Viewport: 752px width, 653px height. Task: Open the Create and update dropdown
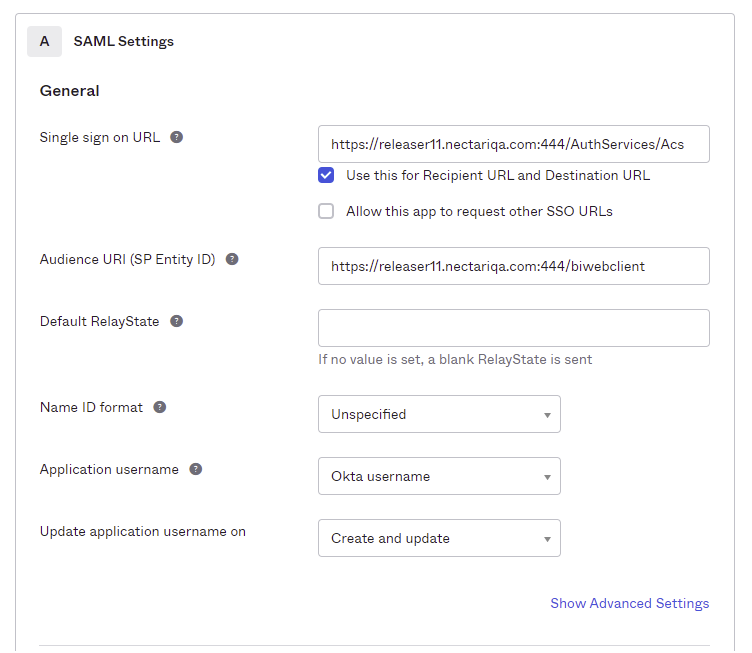pyautogui.click(x=439, y=538)
